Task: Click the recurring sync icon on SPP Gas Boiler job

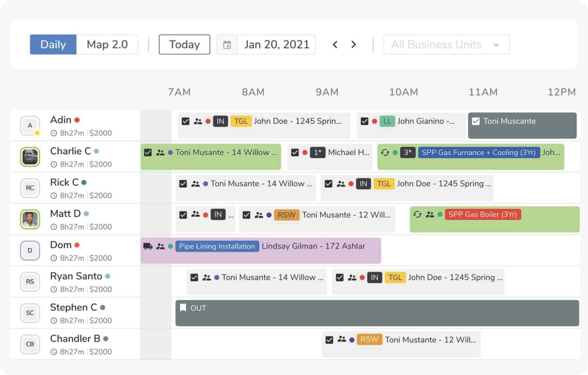Action: pyautogui.click(x=417, y=214)
